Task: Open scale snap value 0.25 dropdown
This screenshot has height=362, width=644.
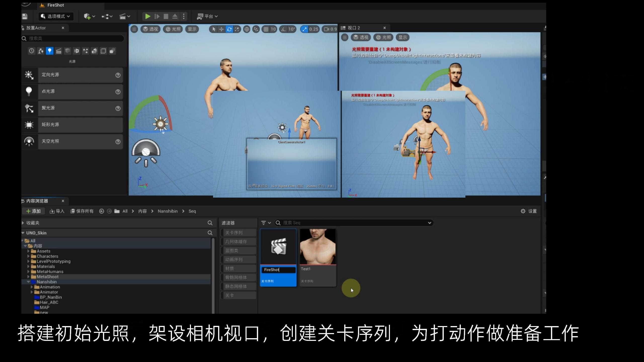Action: point(314,29)
